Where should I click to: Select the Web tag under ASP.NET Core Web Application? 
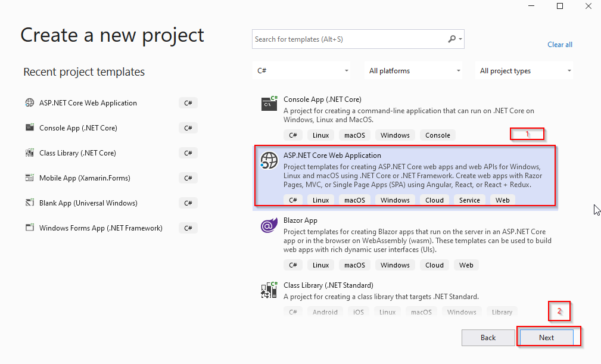502,200
